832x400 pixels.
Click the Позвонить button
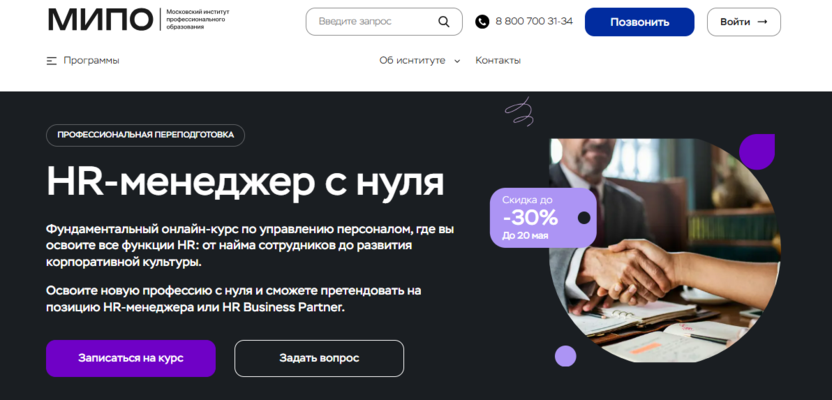(x=639, y=22)
